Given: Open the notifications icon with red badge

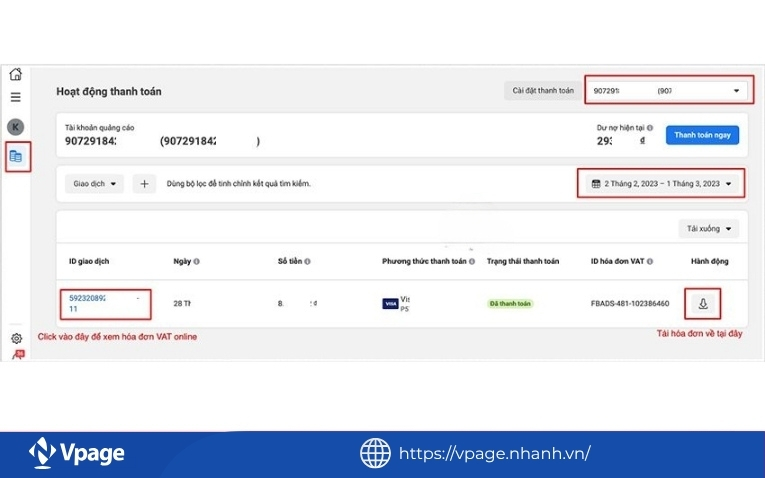Looking at the screenshot, I should click(x=19, y=354).
